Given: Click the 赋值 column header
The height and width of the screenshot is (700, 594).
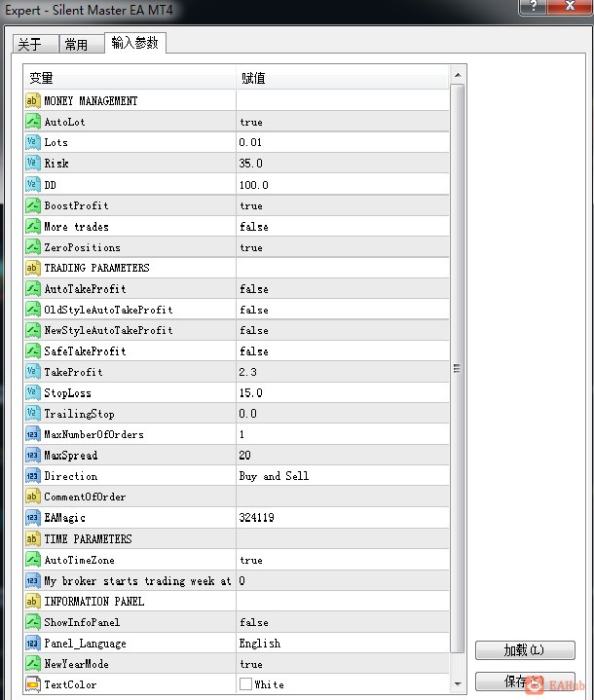Looking at the screenshot, I should [343, 78].
